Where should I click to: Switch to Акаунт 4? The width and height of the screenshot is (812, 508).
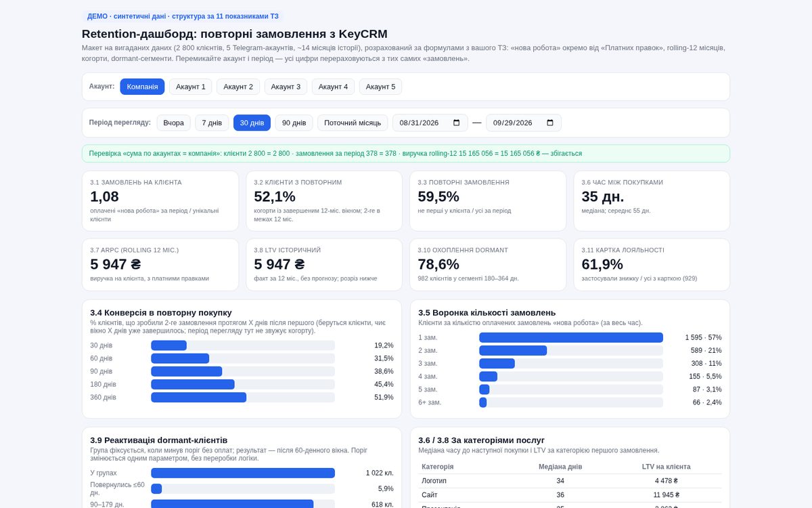click(333, 87)
